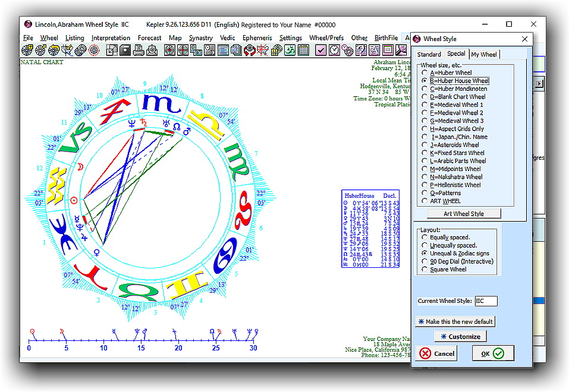Click the envelope email icon in toolbar

(x=152, y=50)
